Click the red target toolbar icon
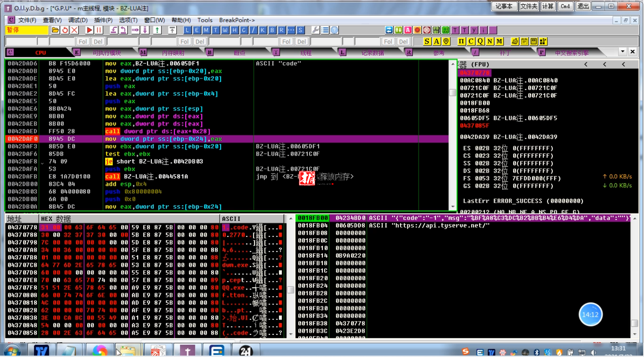 click(426, 30)
